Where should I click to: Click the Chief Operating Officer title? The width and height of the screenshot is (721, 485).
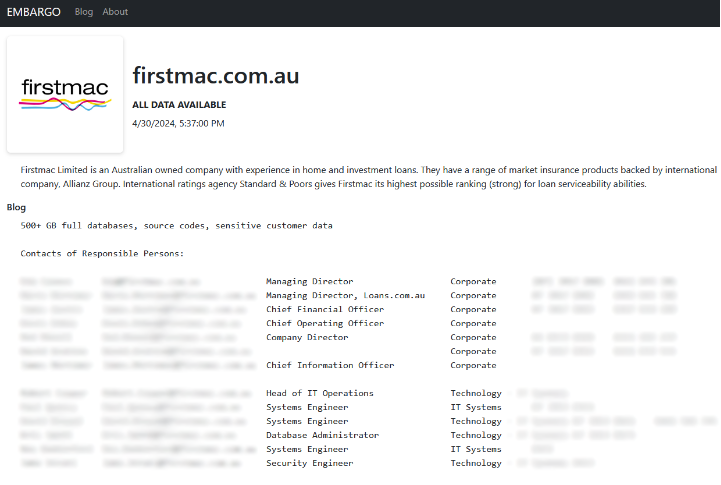point(325,324)
